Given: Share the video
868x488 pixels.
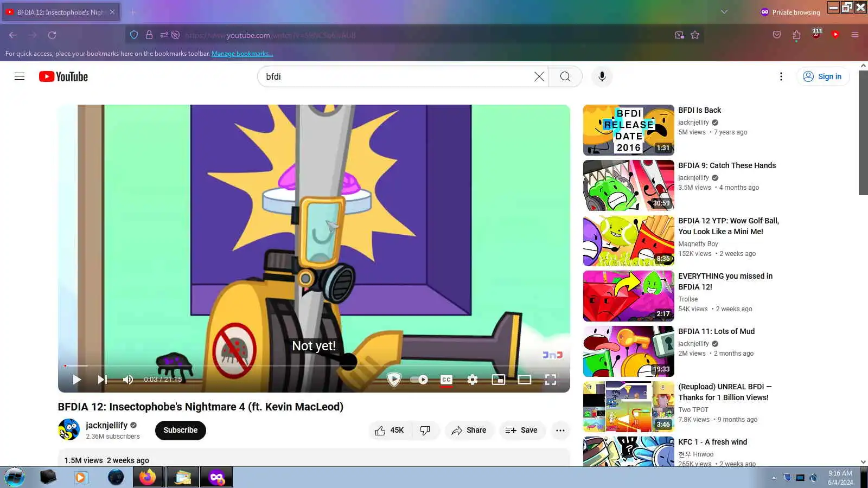Looking at the screenshot, I should pyautogui.click(x=469, y=431).
